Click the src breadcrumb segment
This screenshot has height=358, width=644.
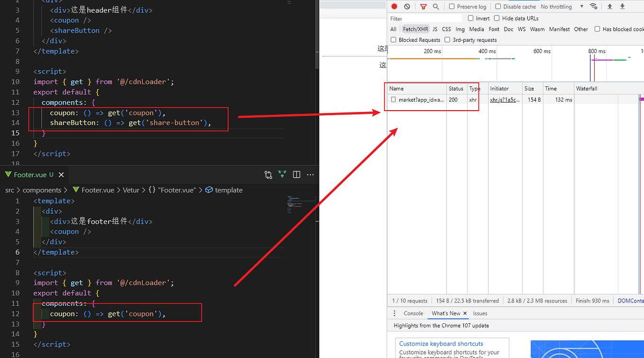tap(9, 190)
